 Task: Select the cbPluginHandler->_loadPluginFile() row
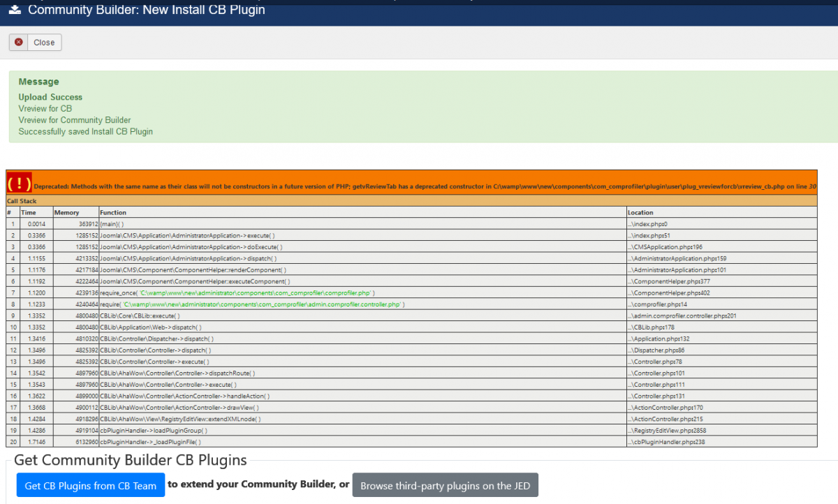[150, 442]
